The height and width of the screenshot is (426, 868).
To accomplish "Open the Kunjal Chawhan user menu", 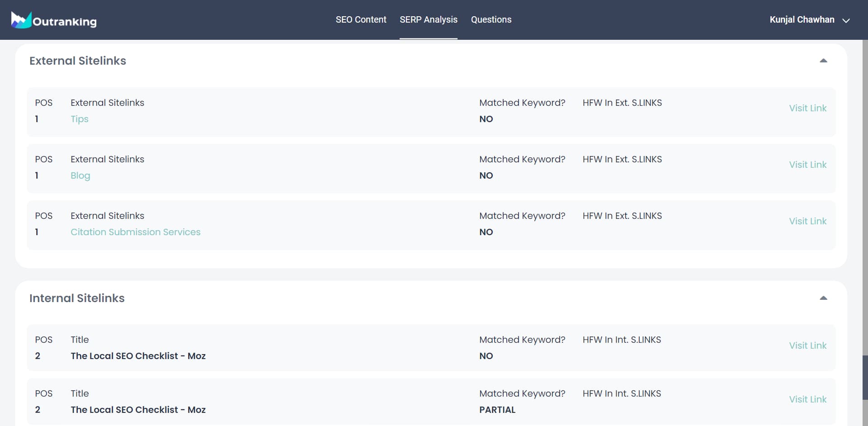I will point(810,20).
